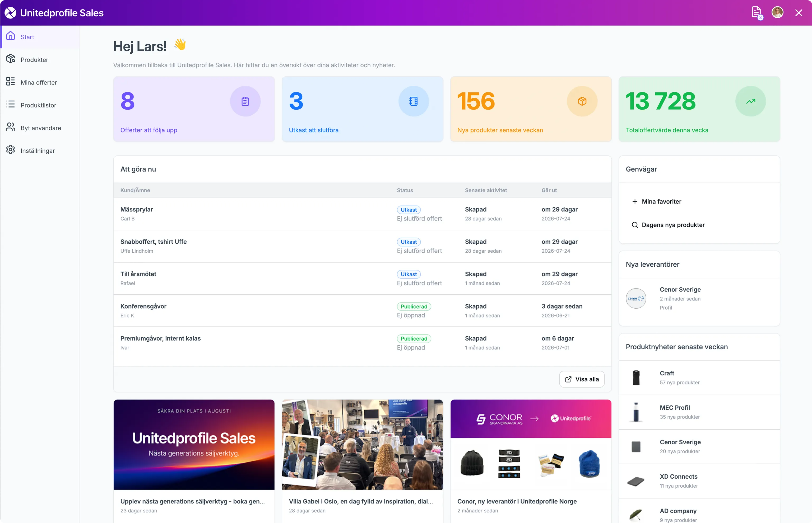Go to Start in the sidebar
The image size is (812, 523).
tap(40, 37)
